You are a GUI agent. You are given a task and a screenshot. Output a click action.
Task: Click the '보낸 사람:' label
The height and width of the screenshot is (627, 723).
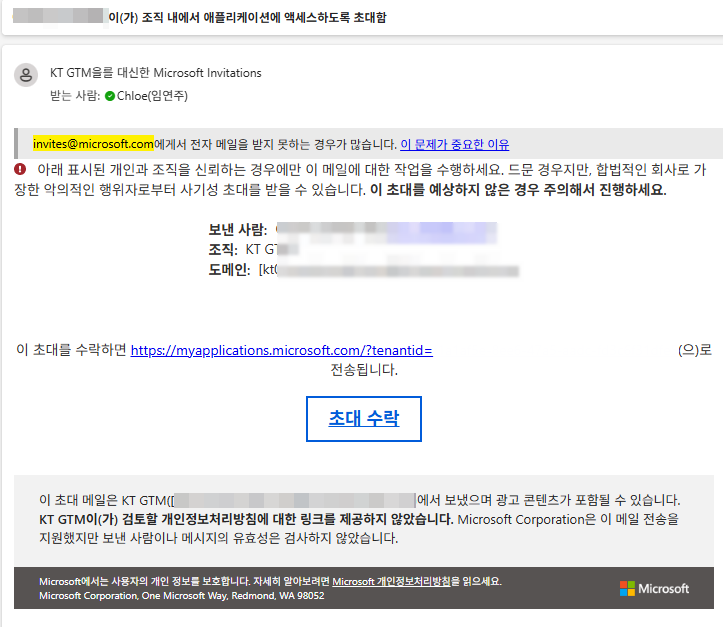tap(238, 229)
